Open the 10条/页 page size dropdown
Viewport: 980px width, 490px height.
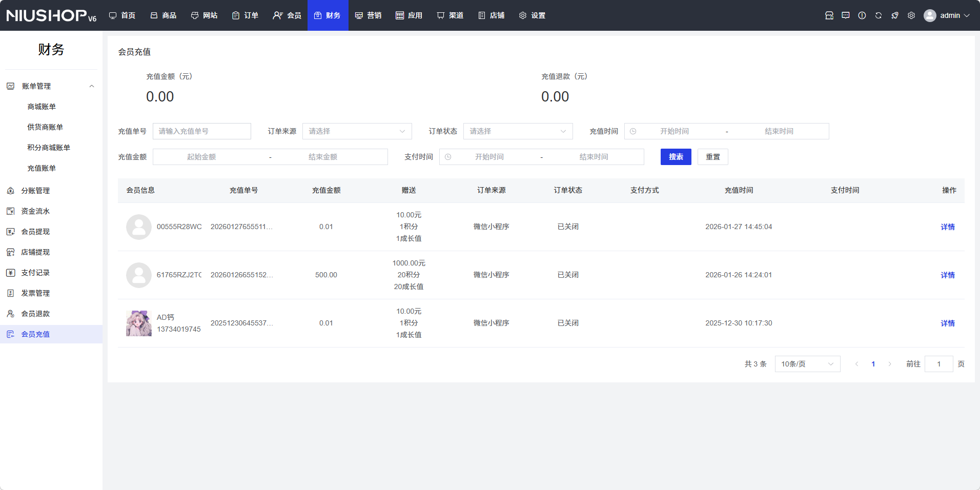click(807, 364)
